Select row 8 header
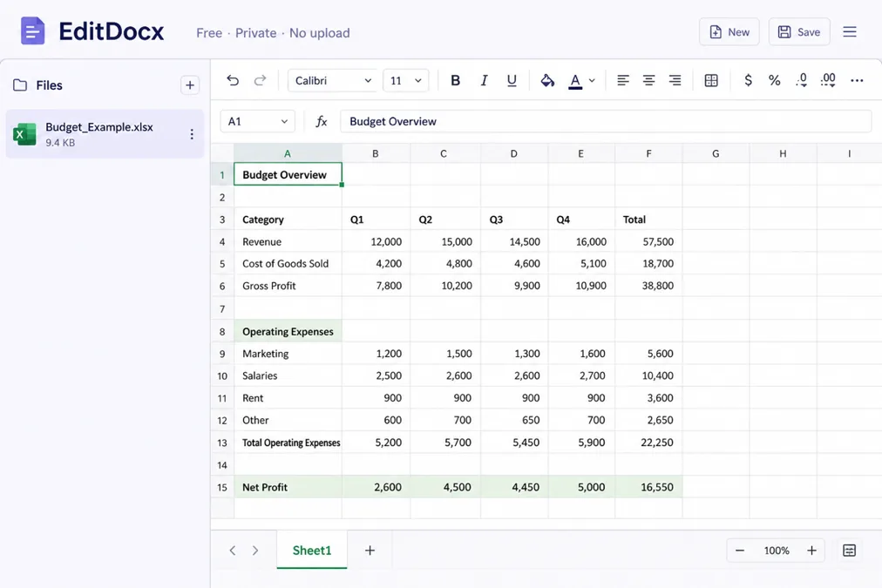882x588 pixels. coord(222,332)
